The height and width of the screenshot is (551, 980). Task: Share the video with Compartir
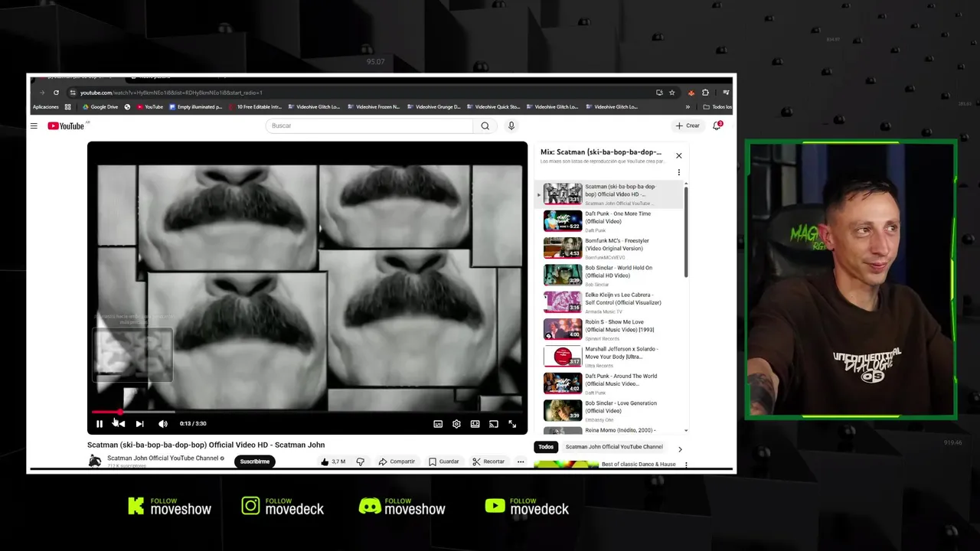coord(397,461)
